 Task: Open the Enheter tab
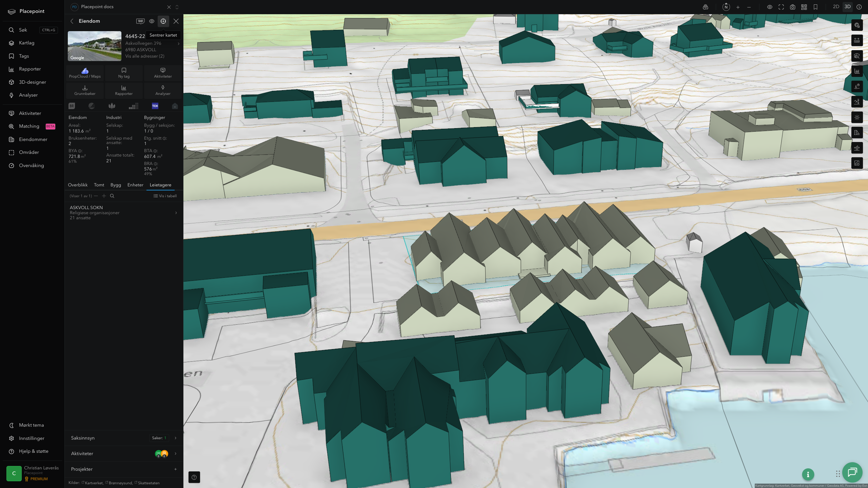click(135, 185)
